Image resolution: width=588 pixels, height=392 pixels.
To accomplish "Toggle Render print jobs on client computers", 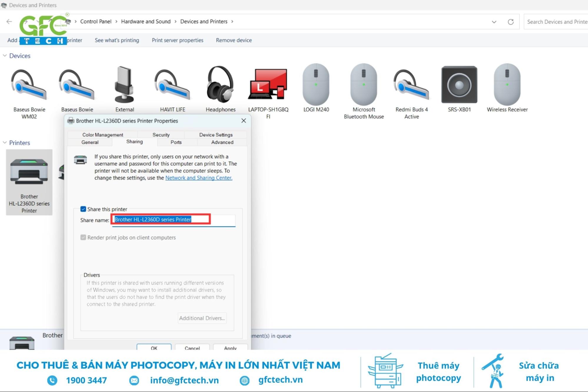I will click(x=83, y=237).
